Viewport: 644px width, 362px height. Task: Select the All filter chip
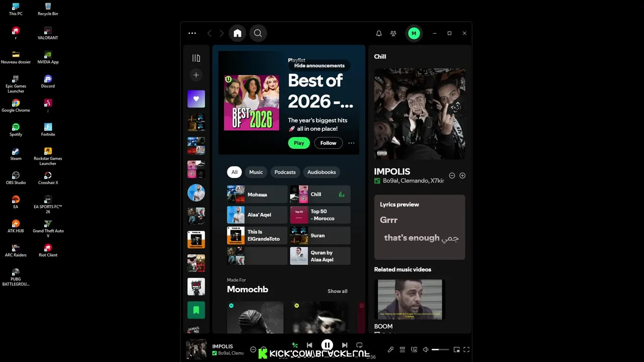[234, 172]
